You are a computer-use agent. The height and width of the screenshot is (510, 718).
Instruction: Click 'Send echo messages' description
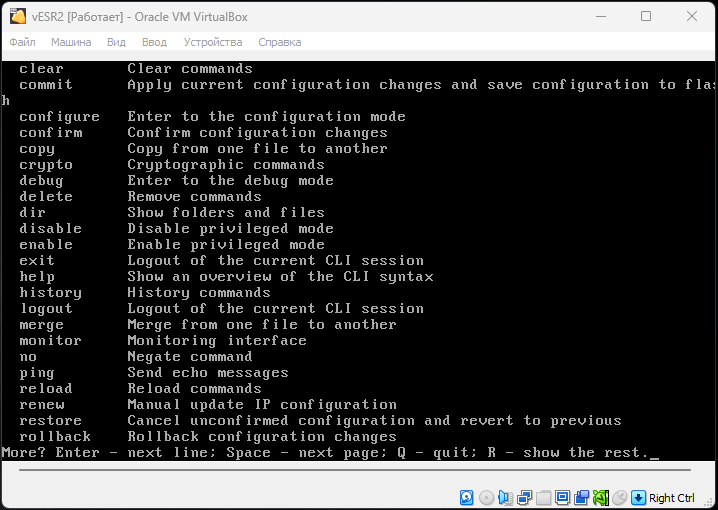point(208,373)
